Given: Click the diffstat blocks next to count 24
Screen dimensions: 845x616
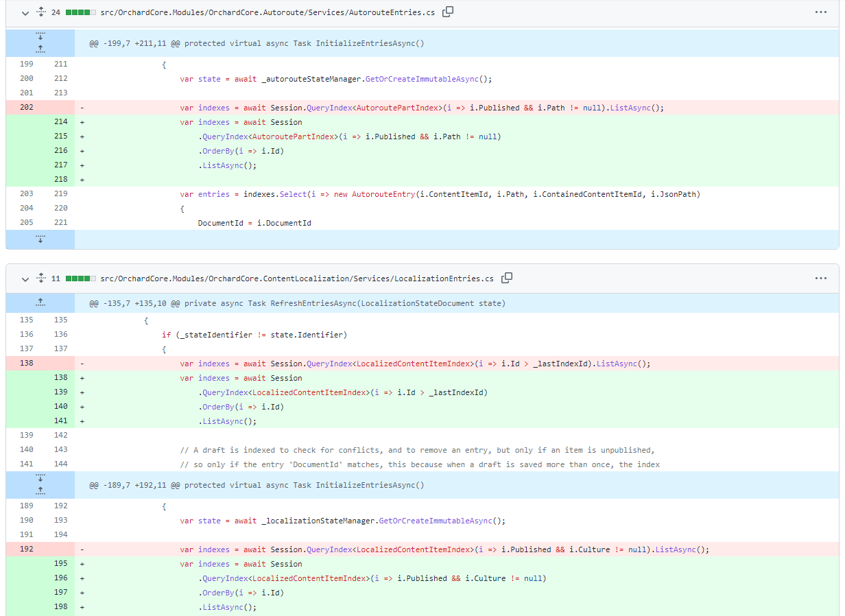Looking at the screenshot, I should click(x=81, y=12).
